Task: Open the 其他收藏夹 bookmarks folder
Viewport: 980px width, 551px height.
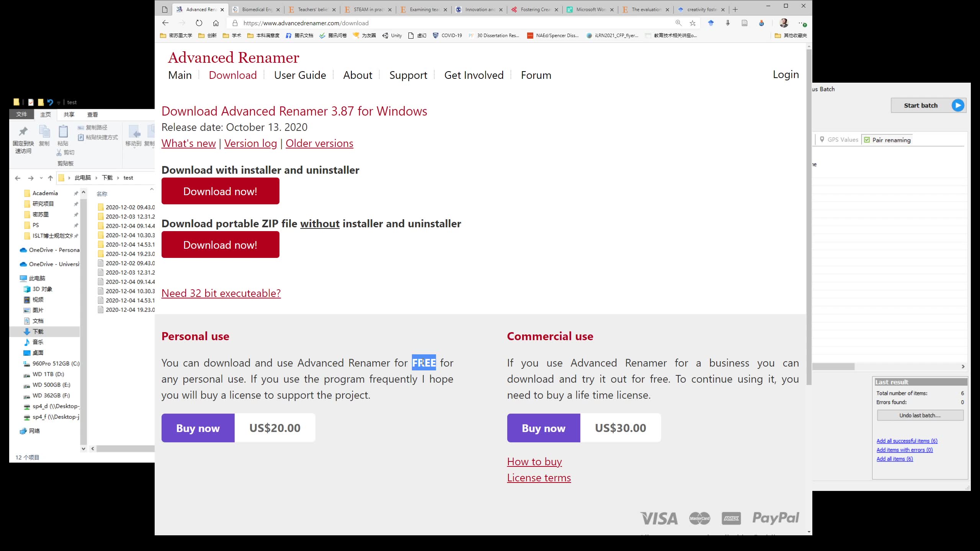Action: coord(791,36)
